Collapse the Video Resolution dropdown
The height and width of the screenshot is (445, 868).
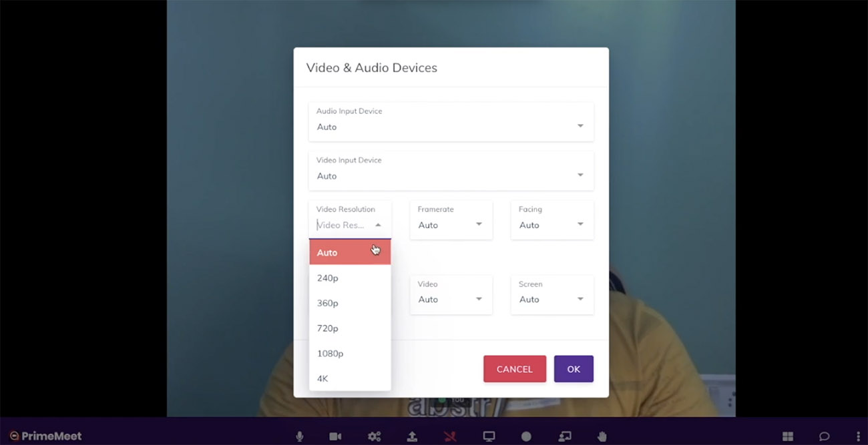point(350,219)
